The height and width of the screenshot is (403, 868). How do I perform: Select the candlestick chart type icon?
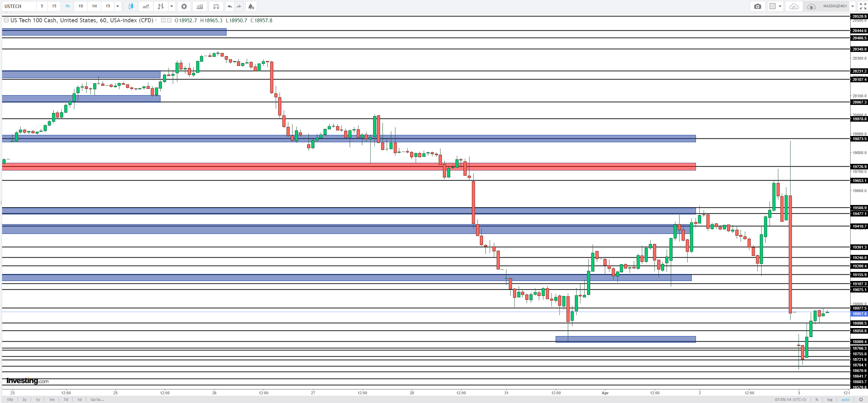pos(131,6)
